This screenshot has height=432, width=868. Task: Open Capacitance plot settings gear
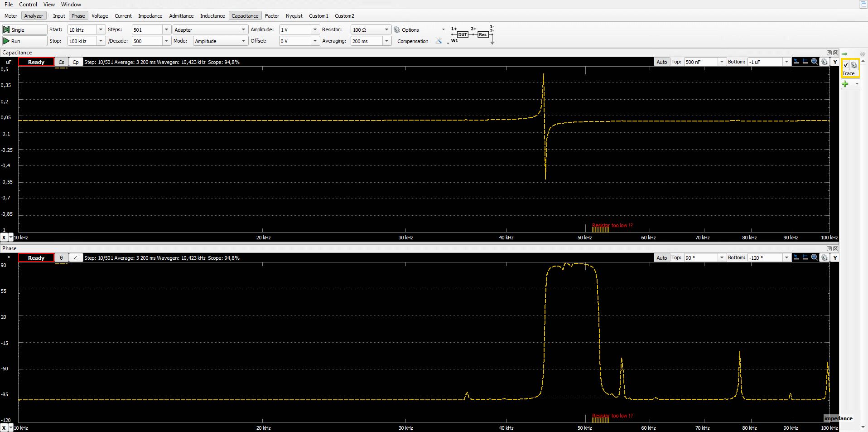[825, 62]
